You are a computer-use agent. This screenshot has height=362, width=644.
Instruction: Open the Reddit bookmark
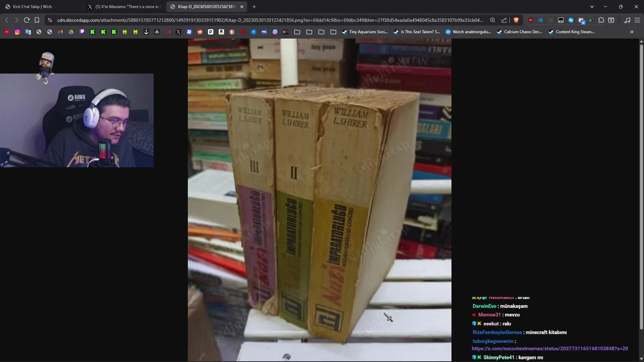pos(200,32)
